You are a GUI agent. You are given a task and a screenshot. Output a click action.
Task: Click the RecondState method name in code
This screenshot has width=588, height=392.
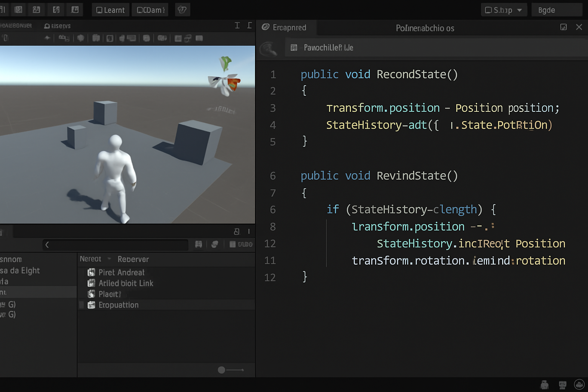pyautogui.click(x=412, y=74)
